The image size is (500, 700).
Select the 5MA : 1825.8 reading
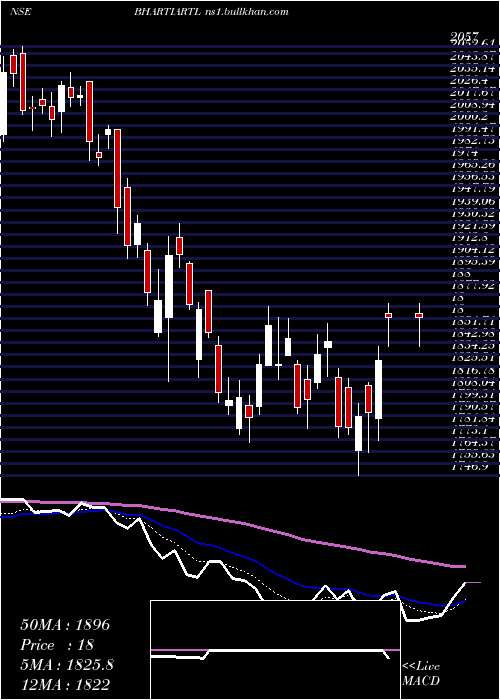67,665
